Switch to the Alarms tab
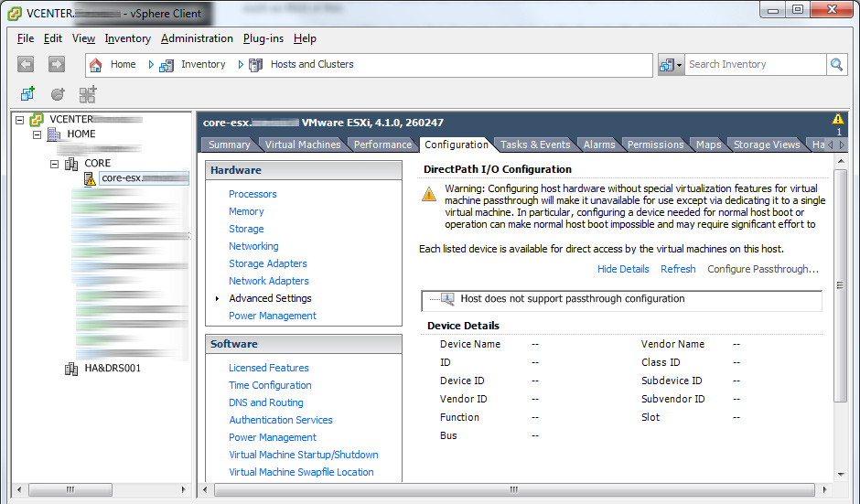 point(599,145)
